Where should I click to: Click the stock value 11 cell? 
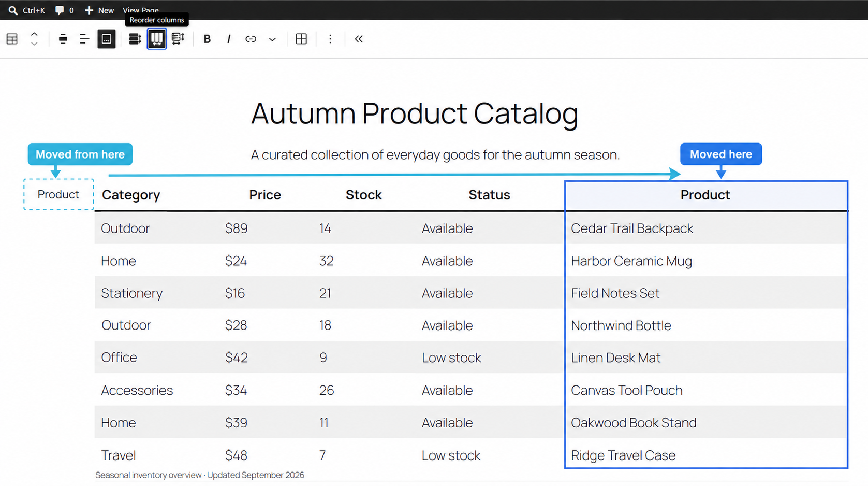[323, 423]
